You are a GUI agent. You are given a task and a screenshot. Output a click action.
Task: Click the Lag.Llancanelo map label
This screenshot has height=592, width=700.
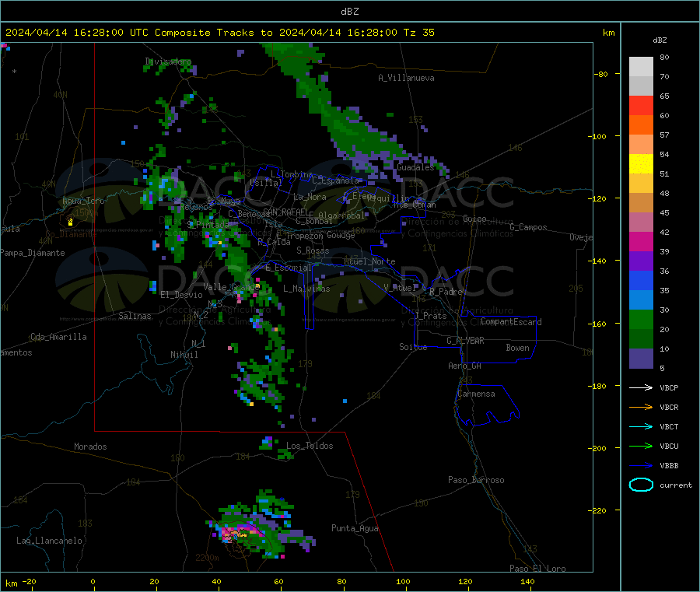click(x=49, y=541)
